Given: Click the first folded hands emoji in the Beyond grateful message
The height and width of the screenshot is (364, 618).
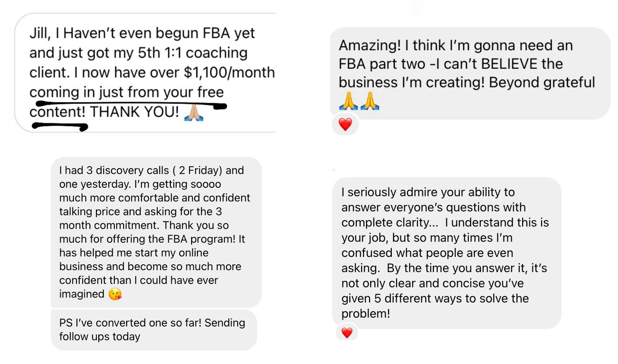Looking at the screenshot, I should [348, 101].
